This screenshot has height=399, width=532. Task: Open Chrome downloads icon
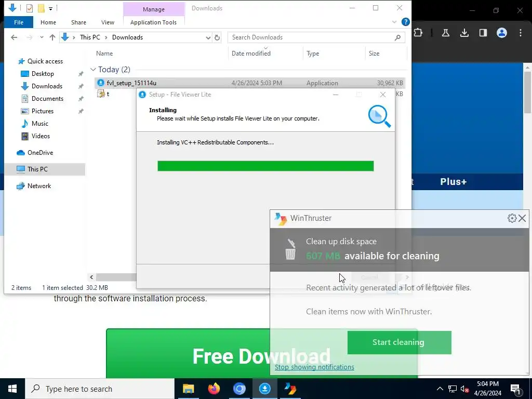[x=464, y=33]
